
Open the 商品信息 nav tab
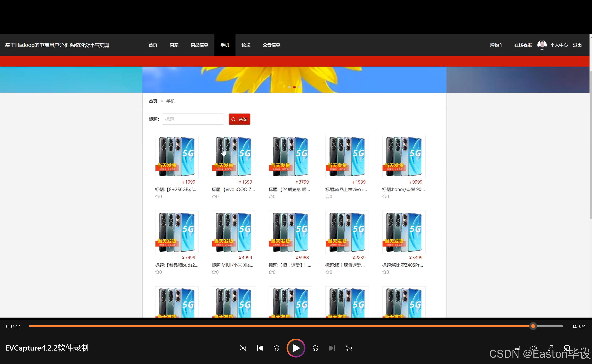pyautogui.click(x=199, y=45)
